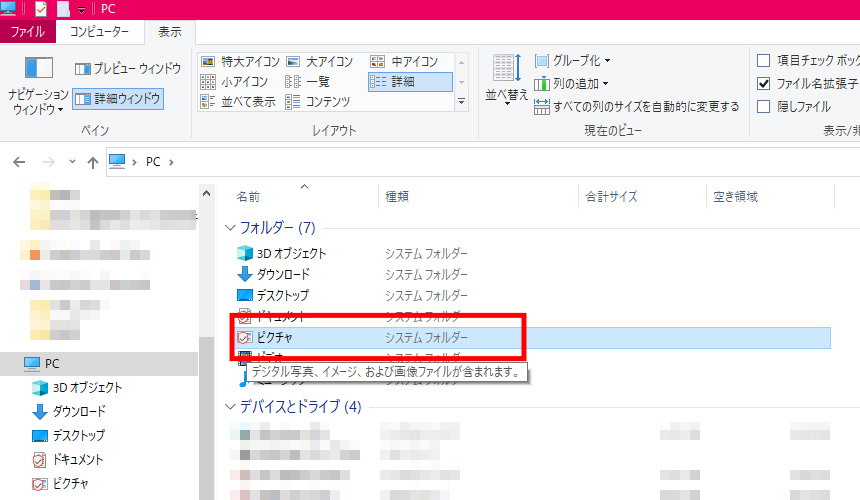Open the ナビゲーションウィンドウ pane menu
The image size is (860, 500).
(x=38, y=90)
